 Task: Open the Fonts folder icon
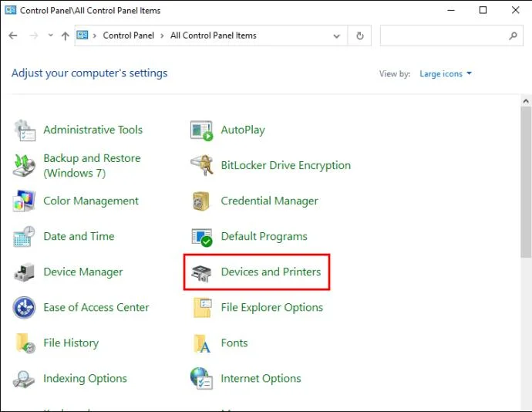[201, 343]
